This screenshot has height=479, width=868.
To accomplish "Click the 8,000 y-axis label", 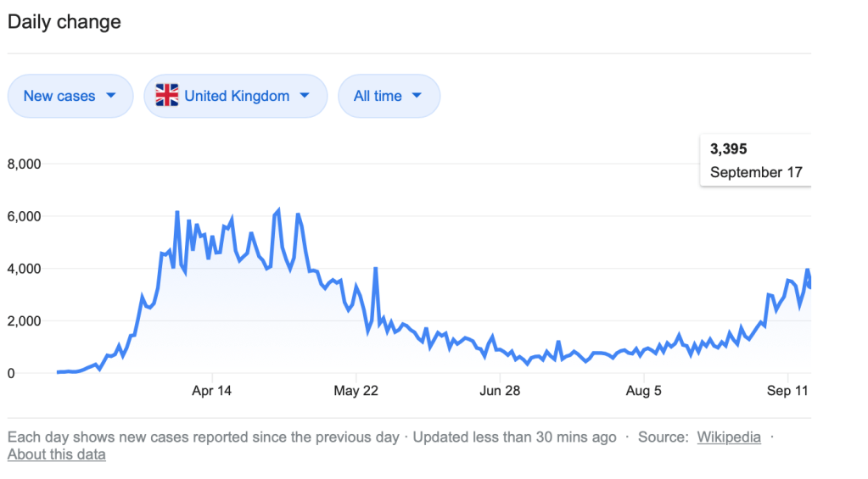I will pos(24,164).
